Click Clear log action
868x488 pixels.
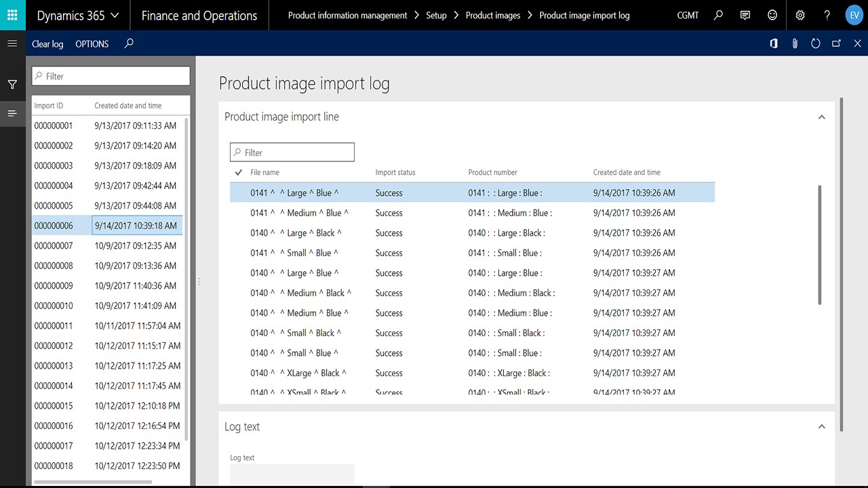coord(47,43)
